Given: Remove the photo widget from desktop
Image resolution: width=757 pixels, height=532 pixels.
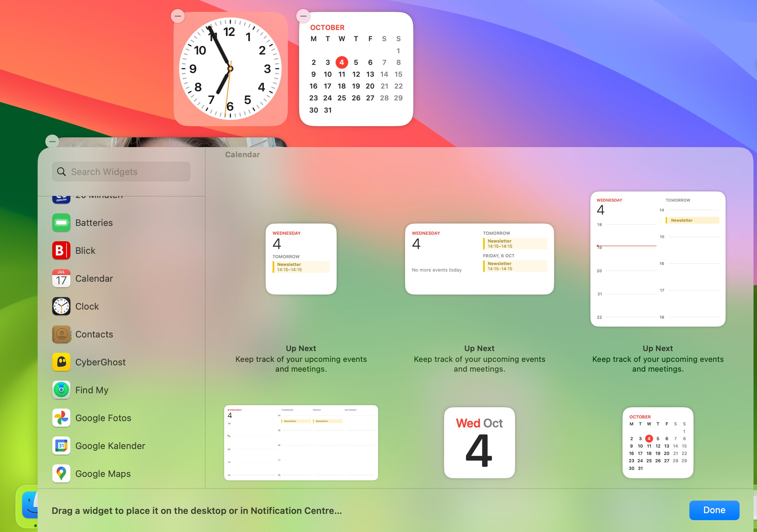Looking at the screenshot, I should tap(53, 142).
